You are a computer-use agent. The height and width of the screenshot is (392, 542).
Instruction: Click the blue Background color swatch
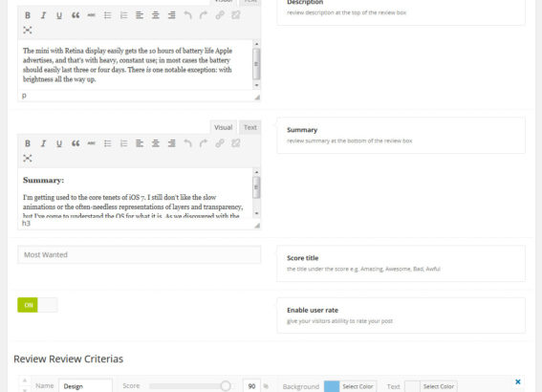coord(332,386)
